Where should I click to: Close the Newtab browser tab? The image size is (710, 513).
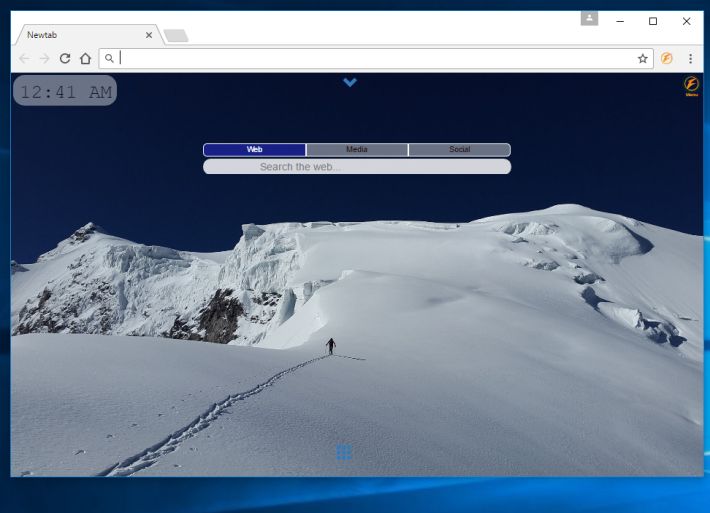[x=149, y=35]
